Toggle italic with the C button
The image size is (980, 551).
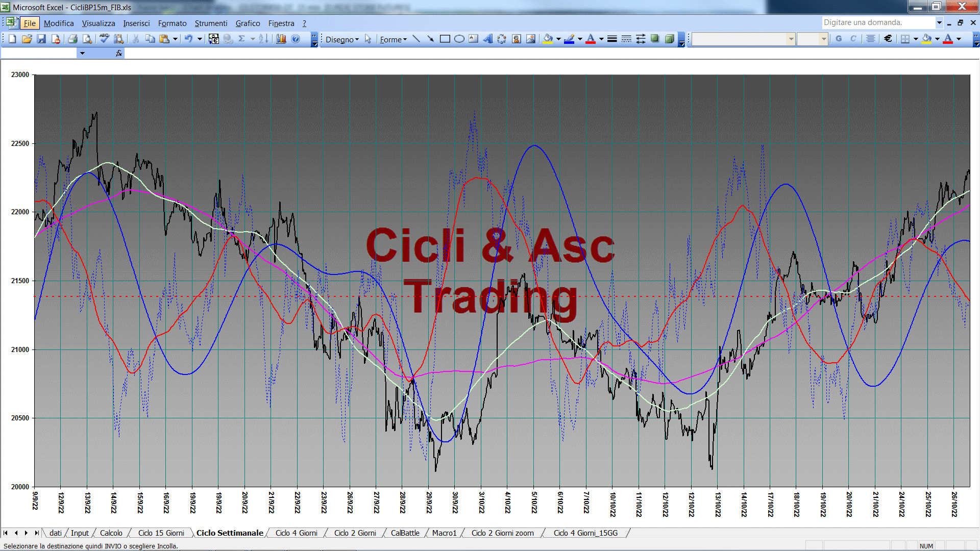pyautogui.click(x=853, y=39)
